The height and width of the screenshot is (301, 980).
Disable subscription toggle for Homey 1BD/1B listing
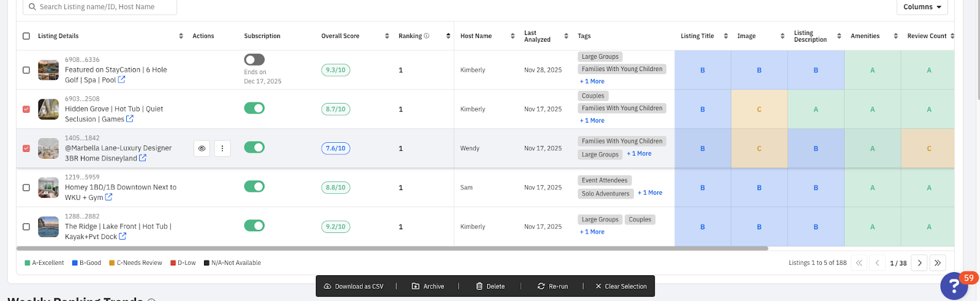[x=254, y=186]
